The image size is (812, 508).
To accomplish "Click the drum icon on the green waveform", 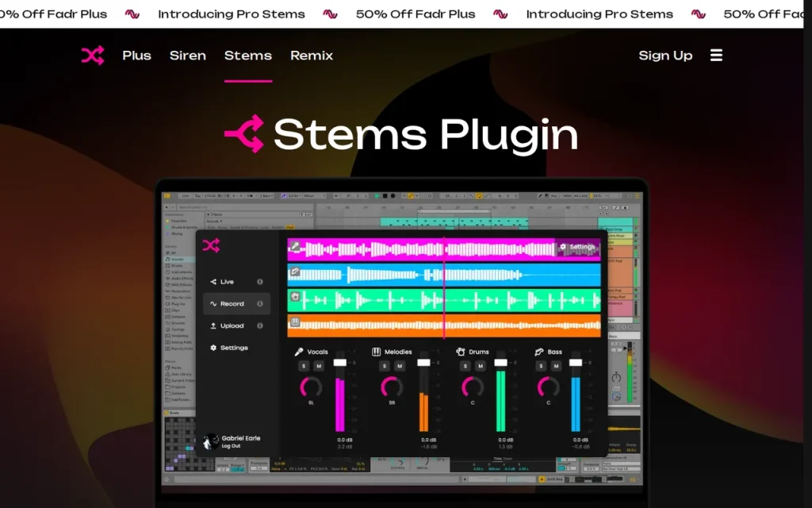I will click(x=295, y=297).
